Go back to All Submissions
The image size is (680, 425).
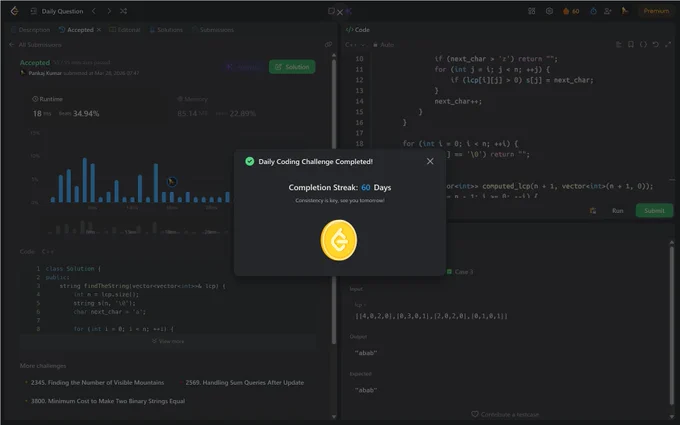[36, 45]
